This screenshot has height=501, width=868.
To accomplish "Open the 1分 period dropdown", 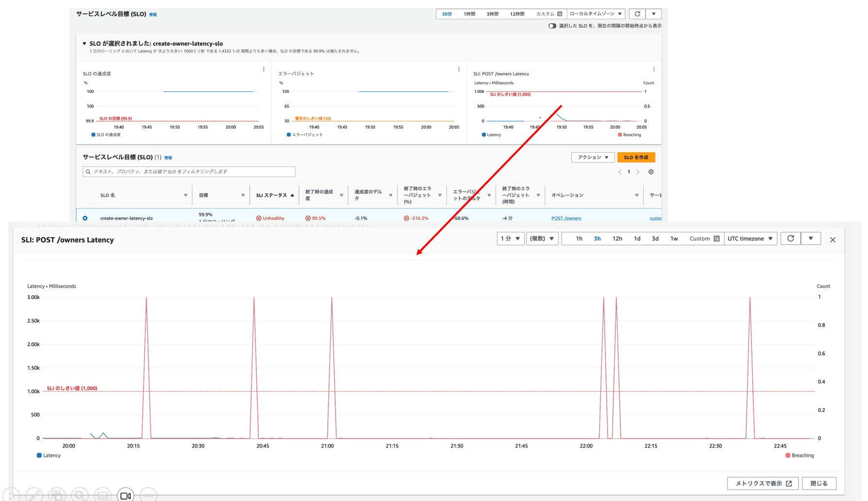I will coord(510,239).
